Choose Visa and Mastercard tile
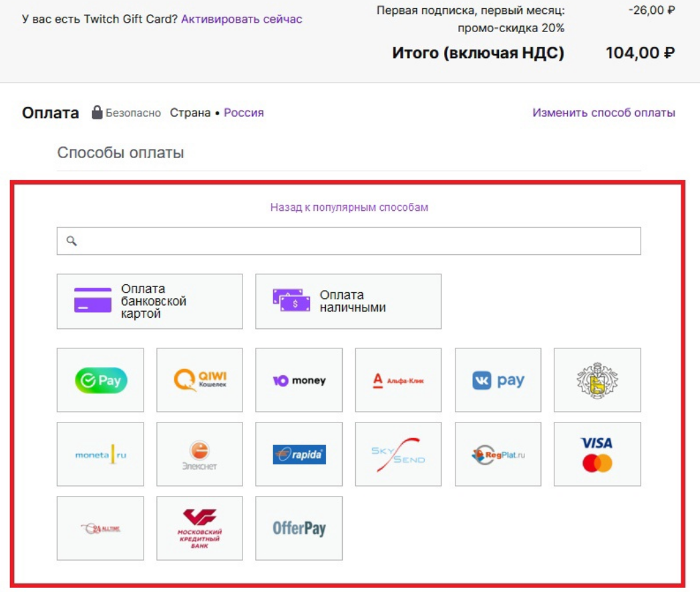700x592 pixels. [x=597, y=454]
